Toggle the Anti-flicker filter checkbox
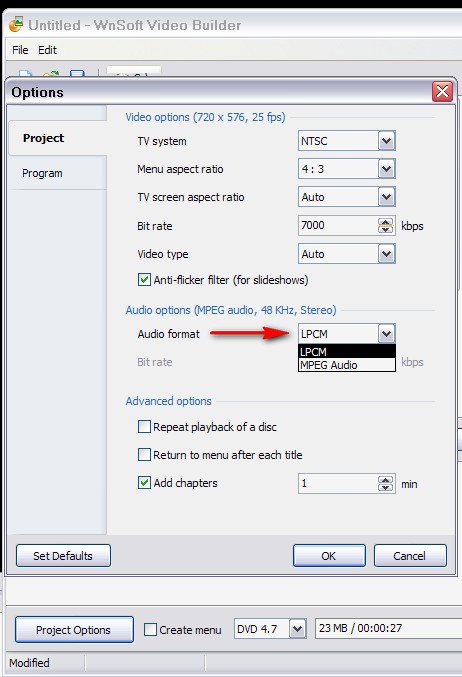 point(144,280)
